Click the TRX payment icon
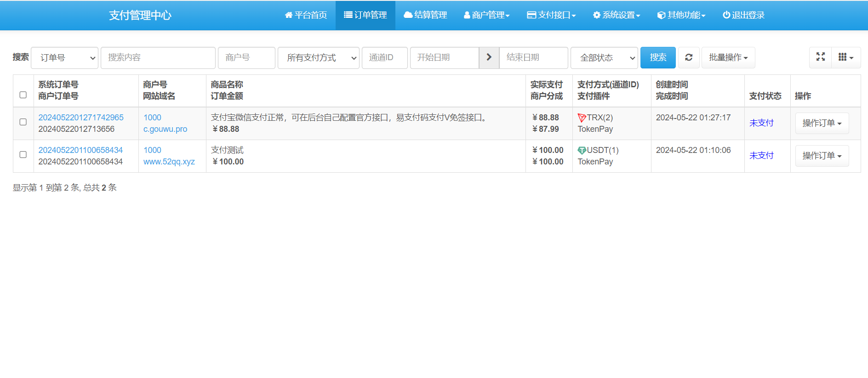Viewport: 868px width, 378px height. click(x=582, y=118)
